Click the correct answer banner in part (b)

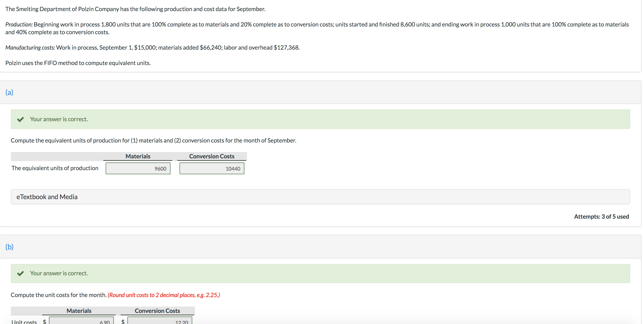[320, 273]
